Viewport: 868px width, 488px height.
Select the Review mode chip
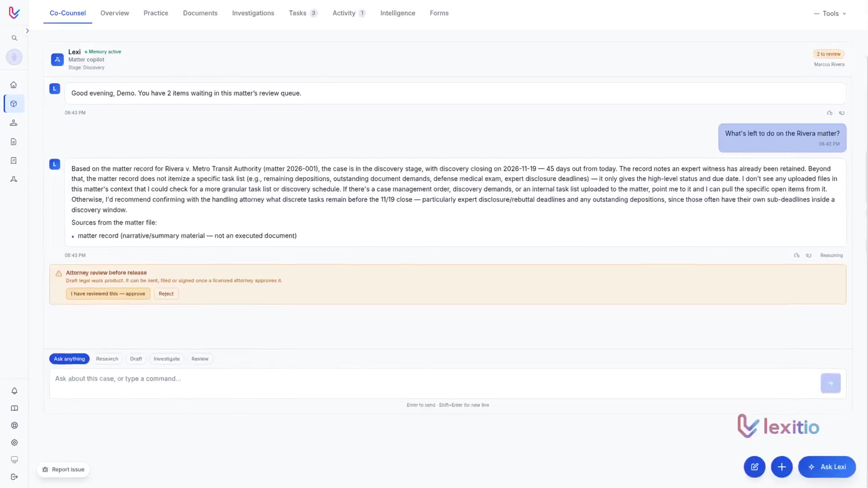tap(200, 359)
